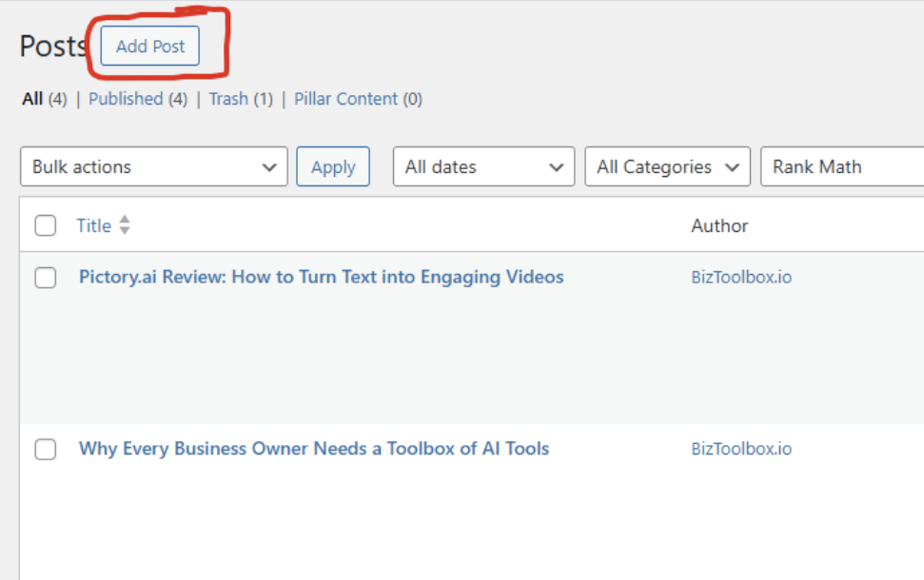
Task: Open the Bulk actions dropdown
Action: 153,166
